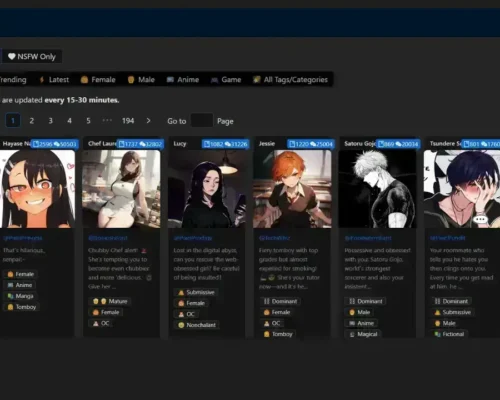500x400 pixels.
Task: Click Anime tag on Hayase card
Action: [20, 285]
